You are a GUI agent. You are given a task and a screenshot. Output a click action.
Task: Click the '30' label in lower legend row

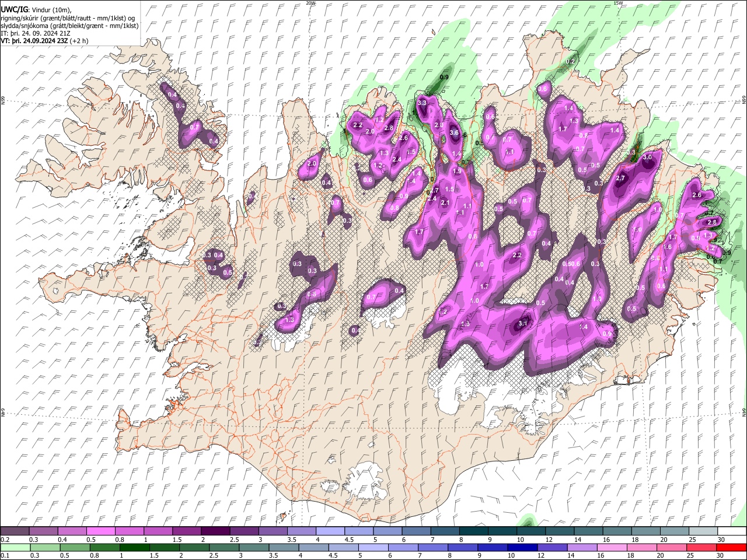721,556
